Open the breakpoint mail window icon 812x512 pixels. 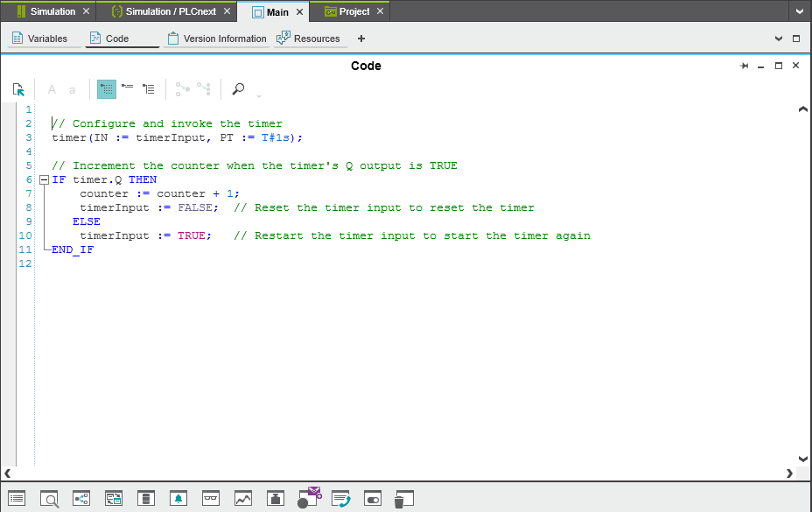tap(309, 497)
